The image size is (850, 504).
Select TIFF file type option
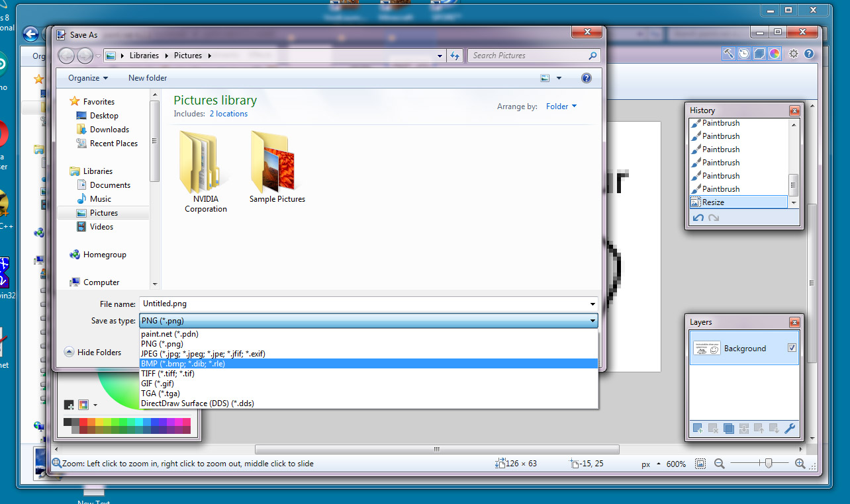coord(368,374)
